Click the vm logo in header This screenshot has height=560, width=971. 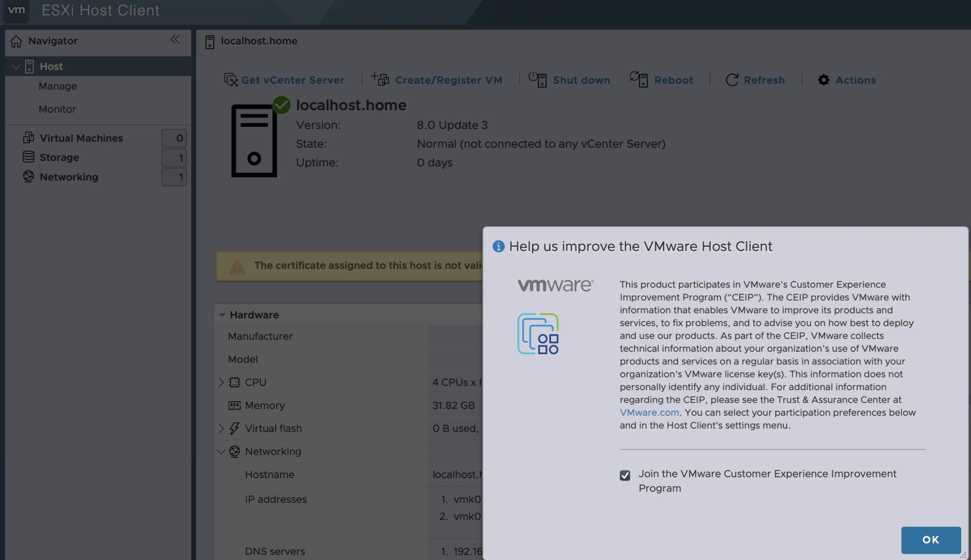pyautogui.click(x=17, y=10)
